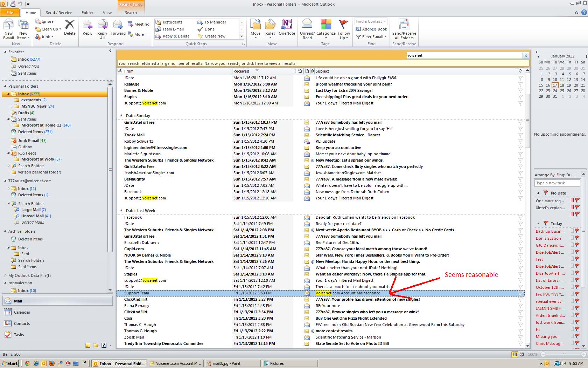The image size is (588, 368).
Task: Collapse the Date: Sunday group
Action: click(121, 115)
